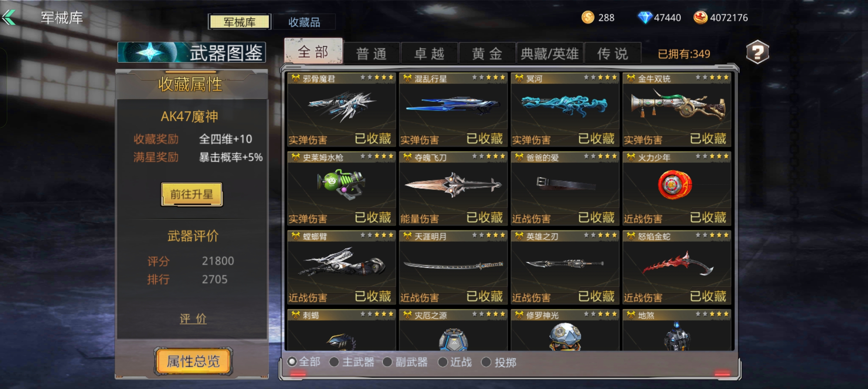The width and height of the screenshot is (868, 389).
Task: Tap the red token currency icon
Action: point(700,17)
